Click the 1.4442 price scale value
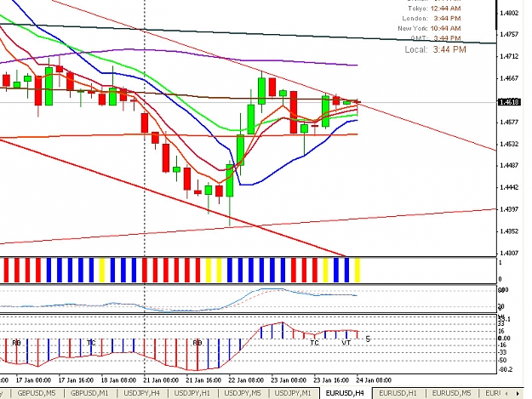 point(509,187)
